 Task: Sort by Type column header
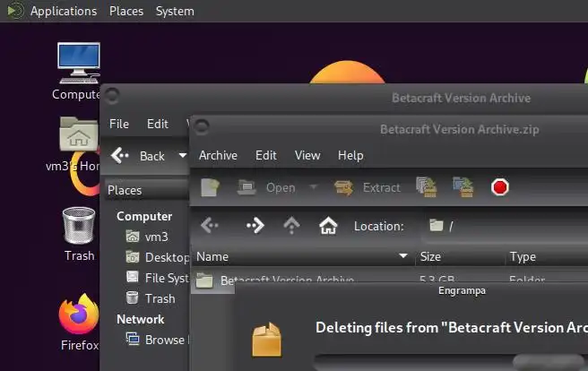click(547, 256)
